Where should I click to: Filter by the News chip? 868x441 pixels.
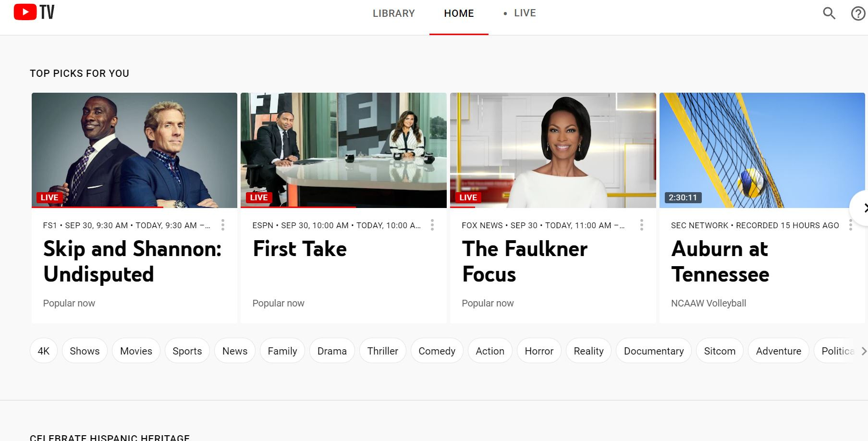[235, 351]
